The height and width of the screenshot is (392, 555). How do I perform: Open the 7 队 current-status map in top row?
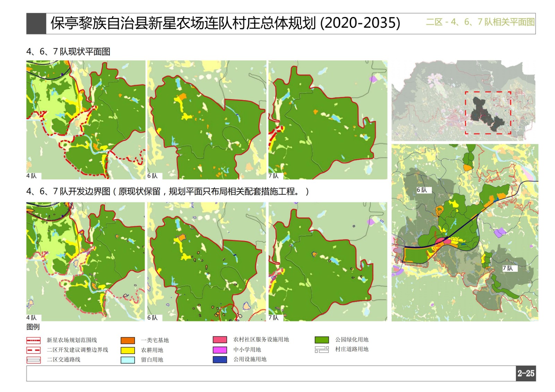tap(328, 120)
